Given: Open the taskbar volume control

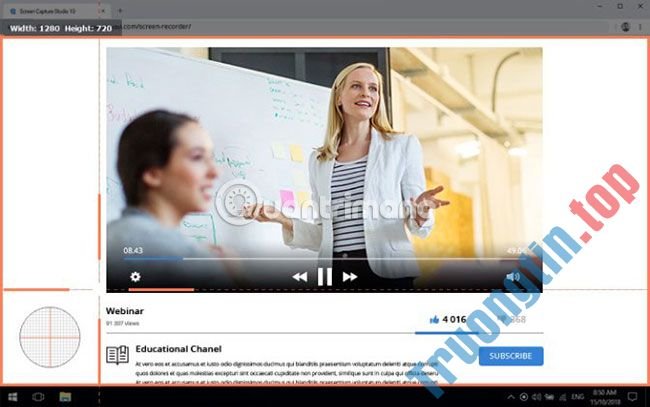Looking at the screenshot, I should pyautogui.click(x=536, y=397).
